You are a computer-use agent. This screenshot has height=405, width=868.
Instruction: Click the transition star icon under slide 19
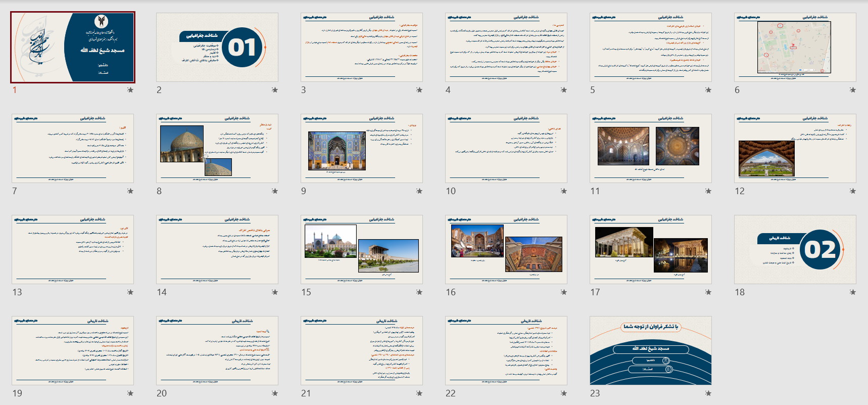(130, 393)
